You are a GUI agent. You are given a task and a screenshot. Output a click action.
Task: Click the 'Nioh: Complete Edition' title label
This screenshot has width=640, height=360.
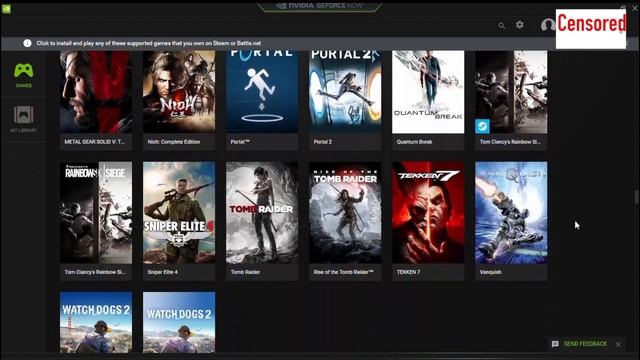174,142
